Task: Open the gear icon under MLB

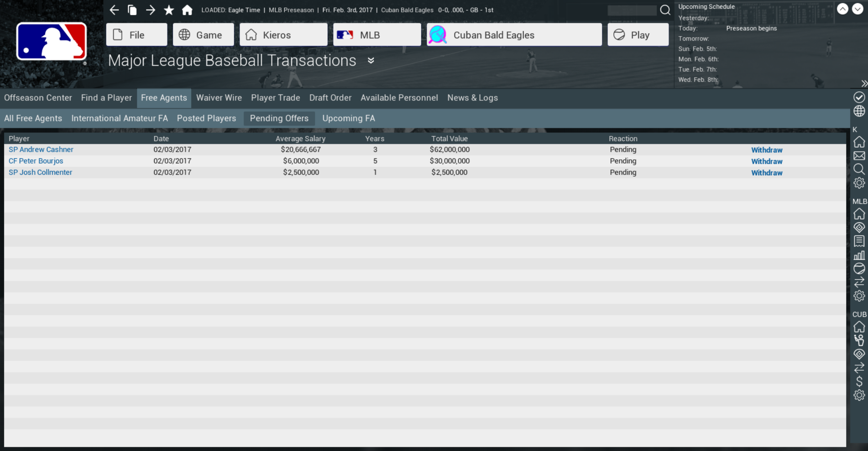Action: pos(859,296)
